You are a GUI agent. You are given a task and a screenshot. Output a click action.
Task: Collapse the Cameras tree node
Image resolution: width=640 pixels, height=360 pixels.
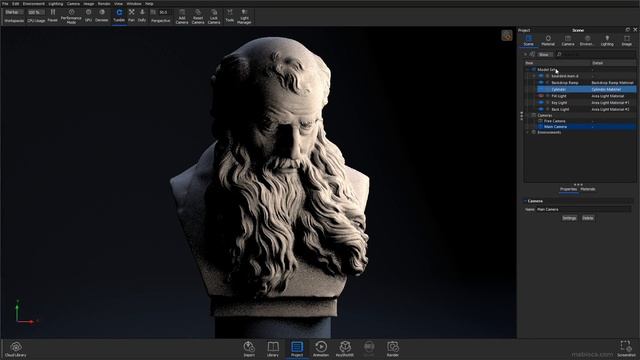click(x=527, y=116)
